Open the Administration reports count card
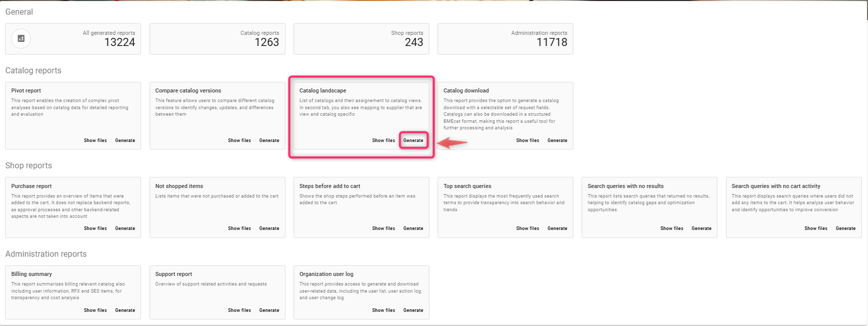868x326 pixels. [505, 39]
